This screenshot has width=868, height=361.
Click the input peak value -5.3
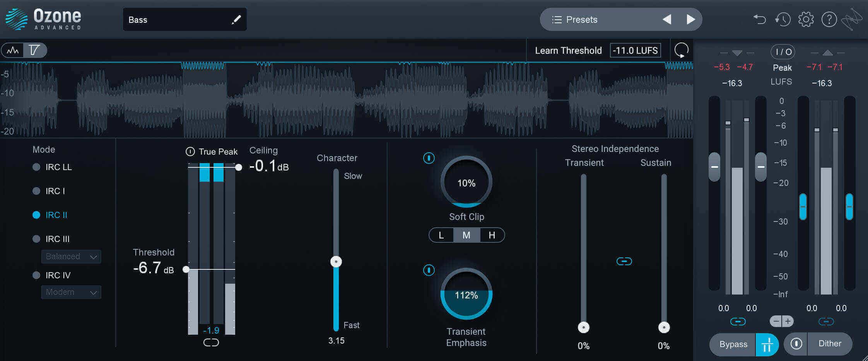(x=722, y=67)
